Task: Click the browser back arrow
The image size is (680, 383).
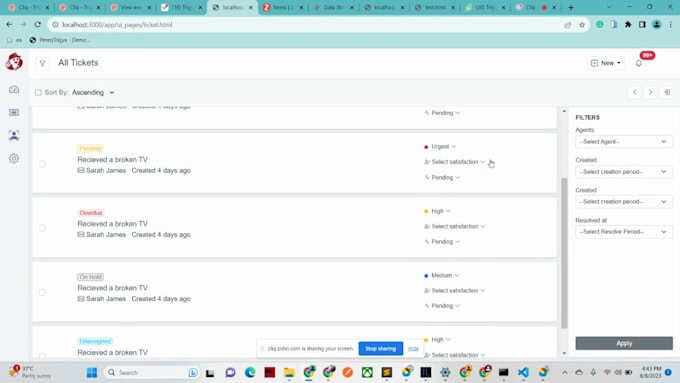Action: 9,25
